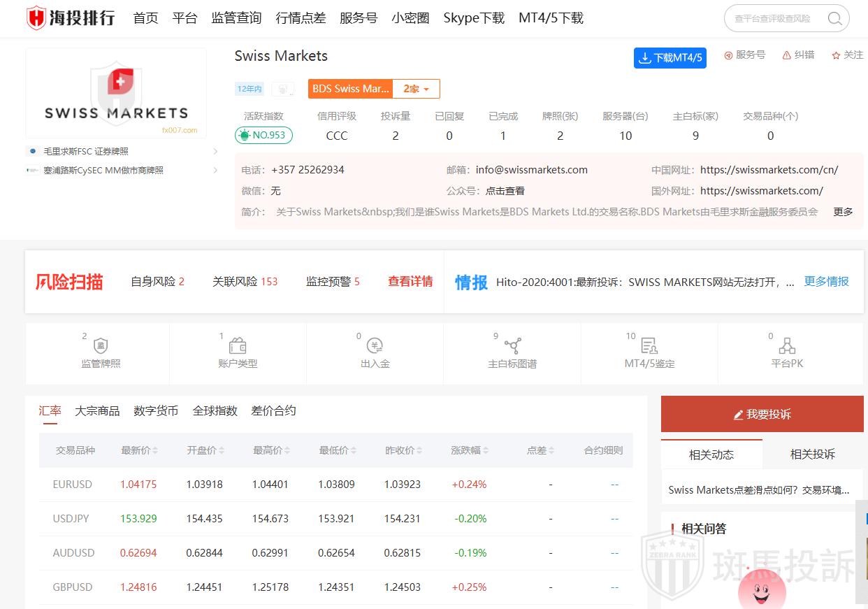Open the 主白标图谱 graph icon
Screen dimensions: 868x609
[512, 345]
